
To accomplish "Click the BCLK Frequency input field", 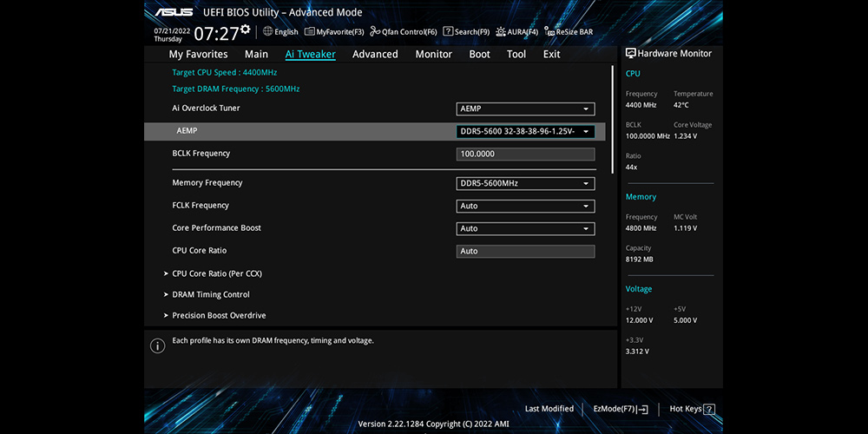I will pyautogui.click(x=525, y=154).
